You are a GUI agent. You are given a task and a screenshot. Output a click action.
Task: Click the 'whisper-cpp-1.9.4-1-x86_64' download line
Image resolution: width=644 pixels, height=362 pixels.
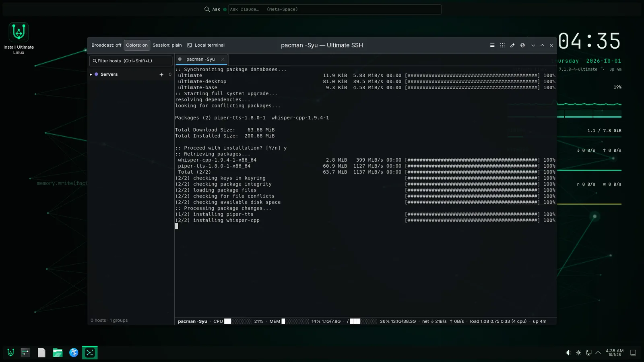tap(217, 160)
